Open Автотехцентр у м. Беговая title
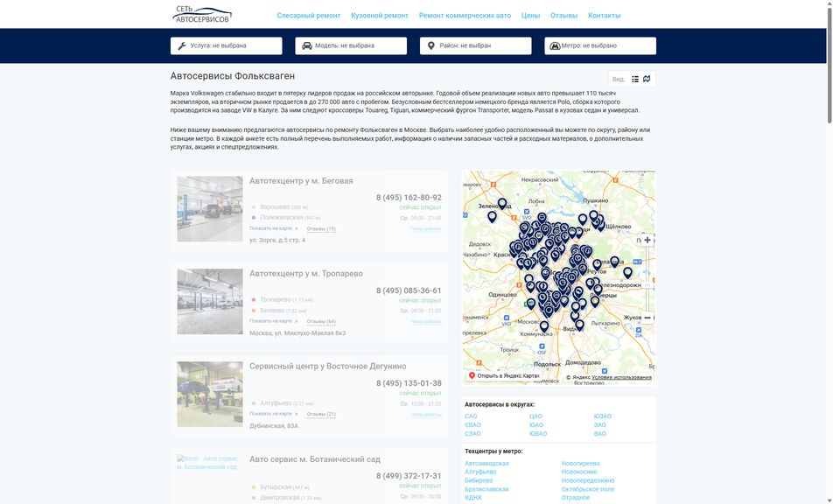This screenshot has width=833, height=504. pyautogui.click(x=301, y=180)
